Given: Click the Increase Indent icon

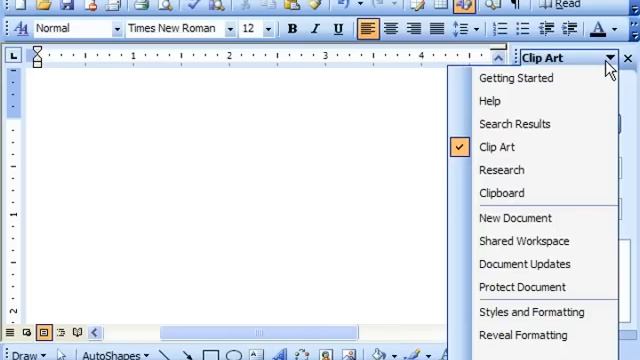Looking at the screenshot, I should [x=569, y=29].
